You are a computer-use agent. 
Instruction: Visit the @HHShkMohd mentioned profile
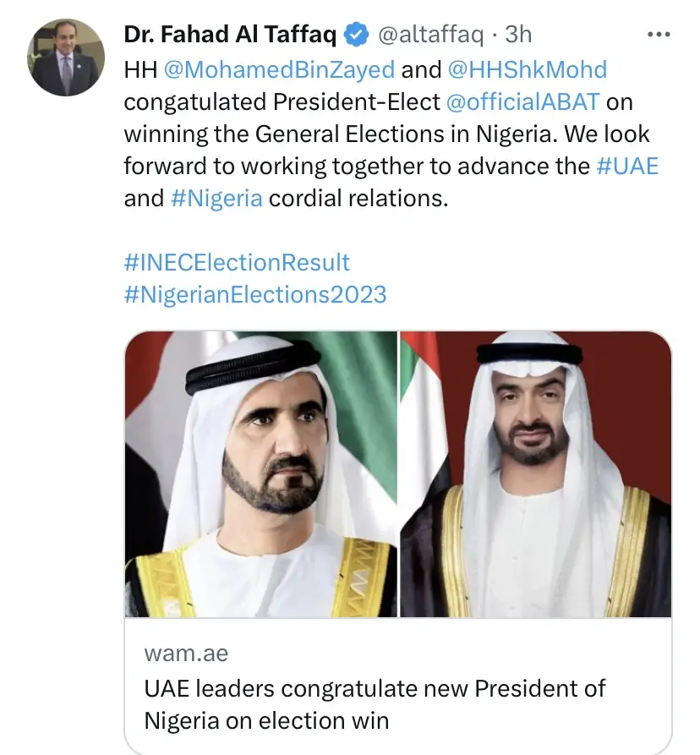click(x=527, y=68)
